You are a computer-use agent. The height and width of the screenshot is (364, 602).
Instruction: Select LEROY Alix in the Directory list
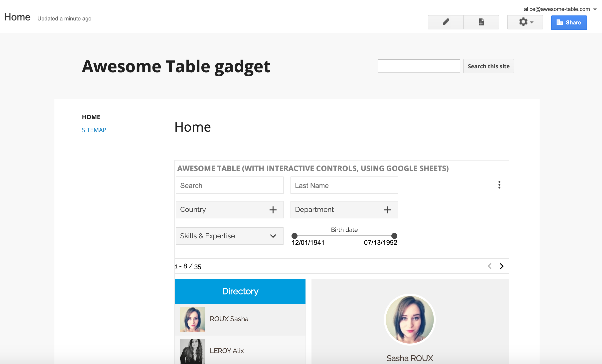pos(227,351)
